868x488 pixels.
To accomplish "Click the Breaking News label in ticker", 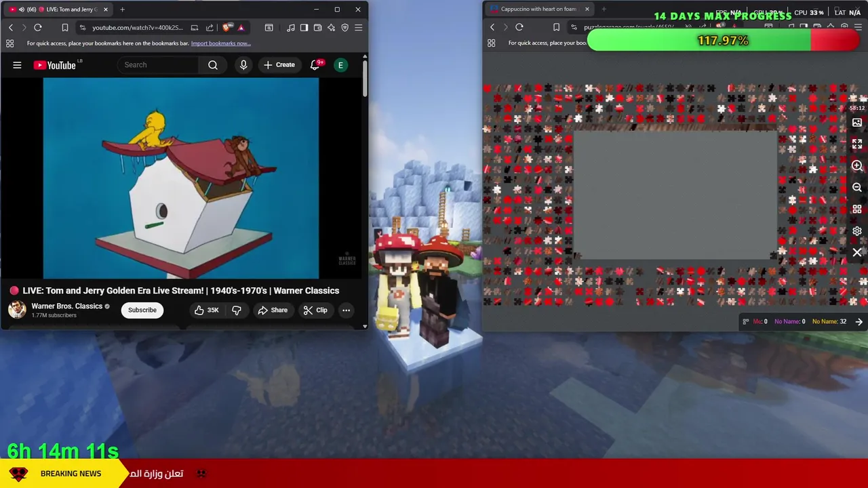I will click(71, 474).
